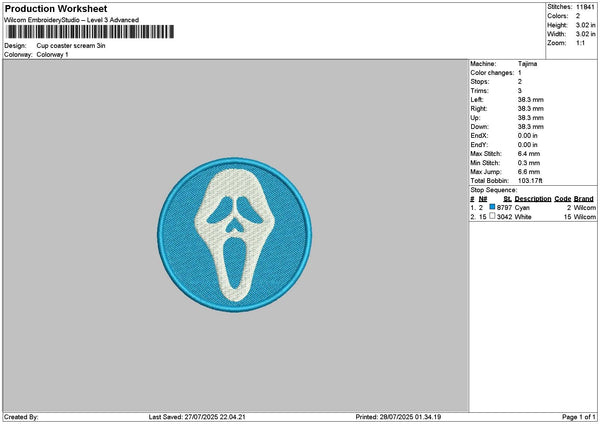Click the Wilcom brand in the Cyan row
This screenshot has width=600, height=424.
click(585, 208)
